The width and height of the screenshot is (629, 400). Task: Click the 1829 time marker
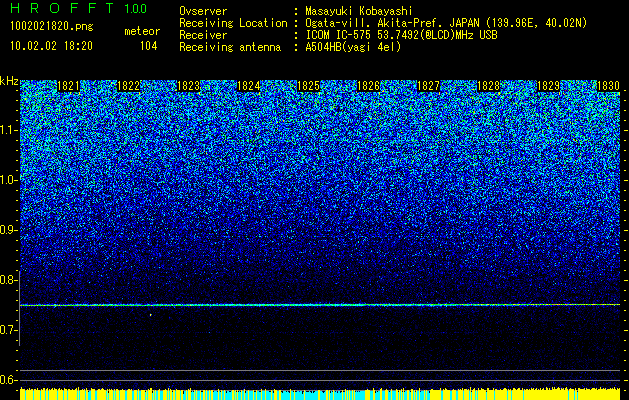pos(548,86)
